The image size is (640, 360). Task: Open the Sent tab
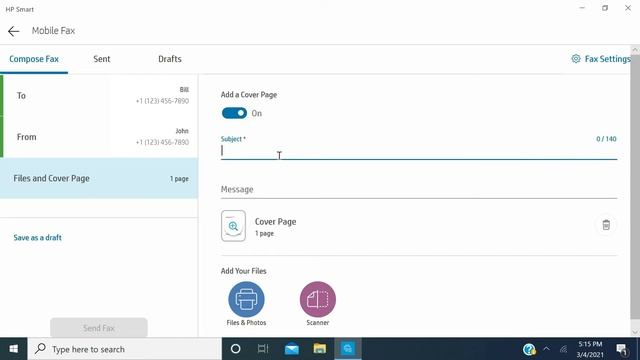(102, 59)
